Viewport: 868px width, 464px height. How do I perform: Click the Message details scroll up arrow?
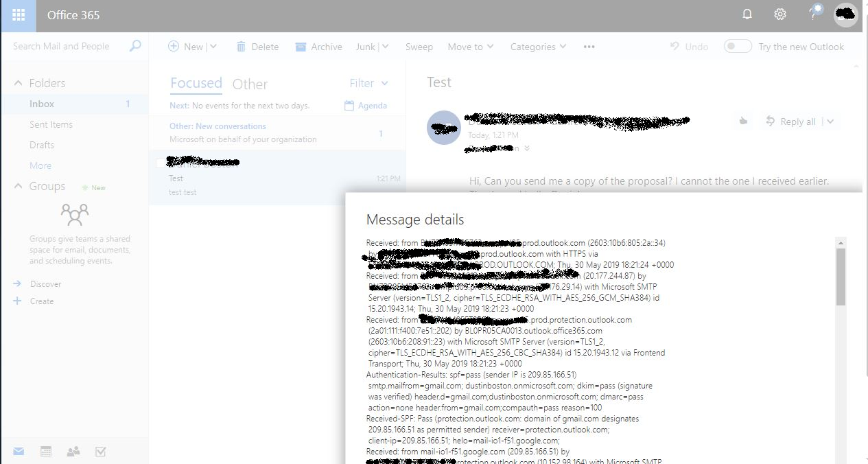coord(841,242)
